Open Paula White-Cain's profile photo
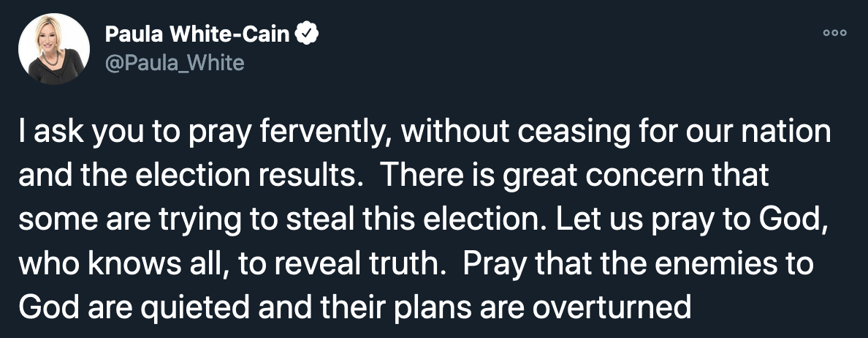868x338 pixels. (54, 48)
